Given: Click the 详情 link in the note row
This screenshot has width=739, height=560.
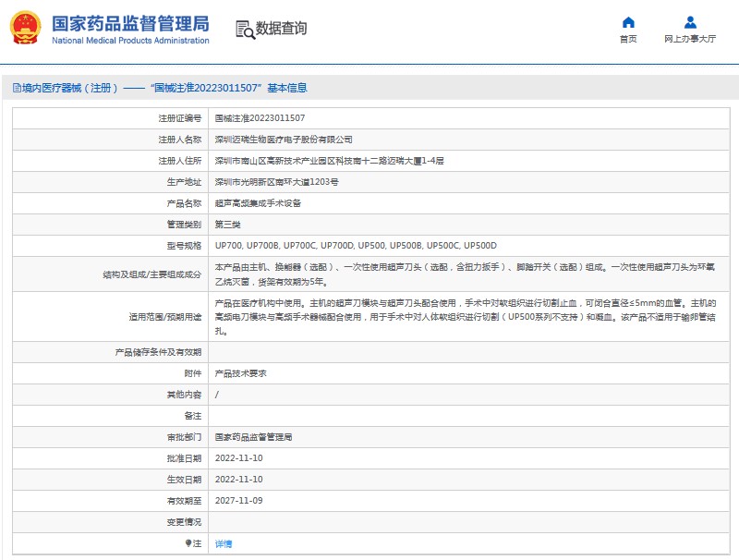Looking at the screenshot, I should (x=224, y=544).
